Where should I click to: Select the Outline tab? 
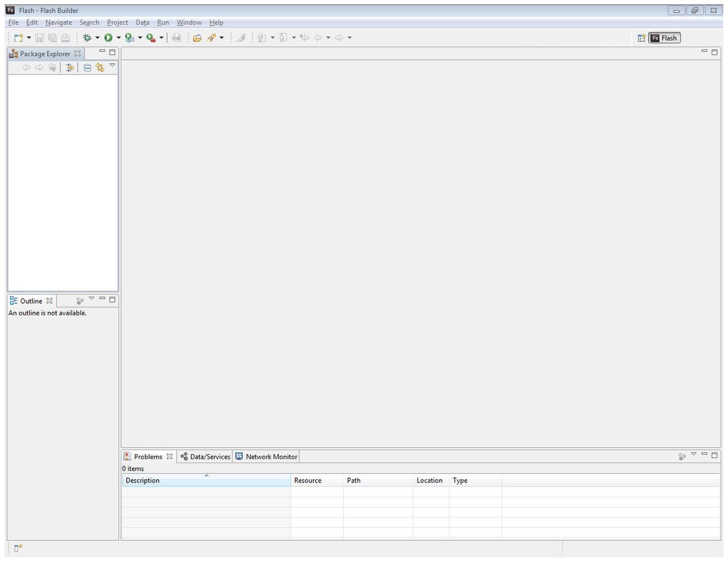31,301
